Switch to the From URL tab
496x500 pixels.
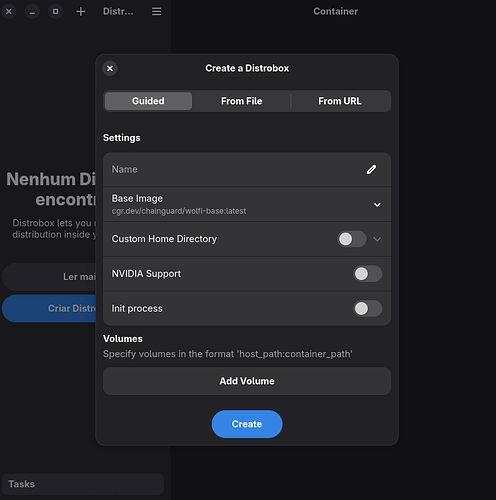(x=340, y=101)
